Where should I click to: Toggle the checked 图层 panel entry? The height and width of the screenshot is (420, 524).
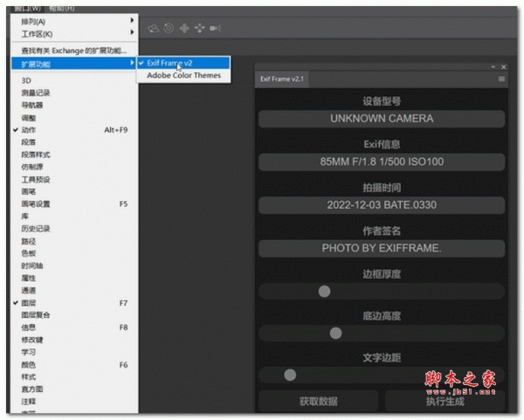tap(74, 303)
